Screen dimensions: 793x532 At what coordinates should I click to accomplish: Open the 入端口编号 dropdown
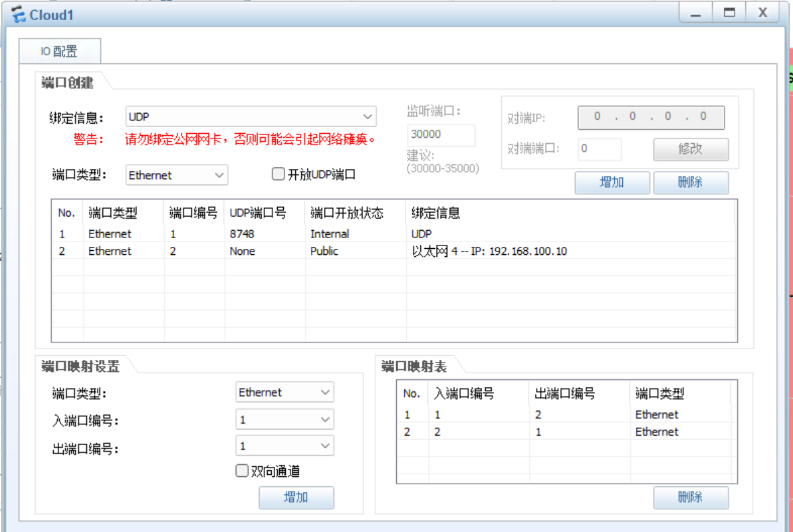285,419
